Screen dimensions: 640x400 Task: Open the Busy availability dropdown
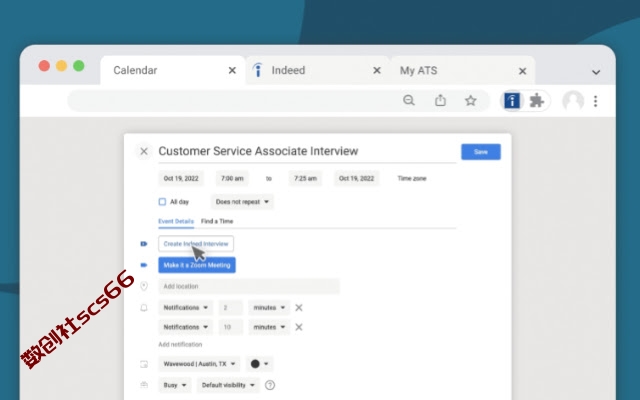pos(175,385)
